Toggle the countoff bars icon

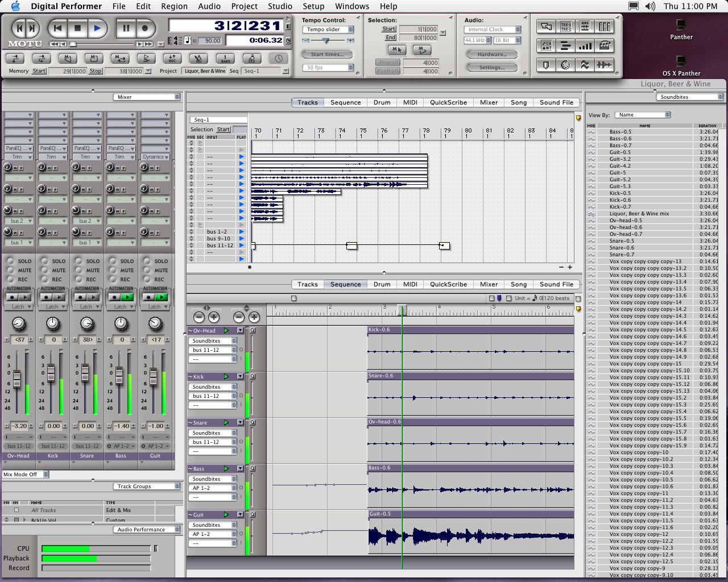(225, 58)
